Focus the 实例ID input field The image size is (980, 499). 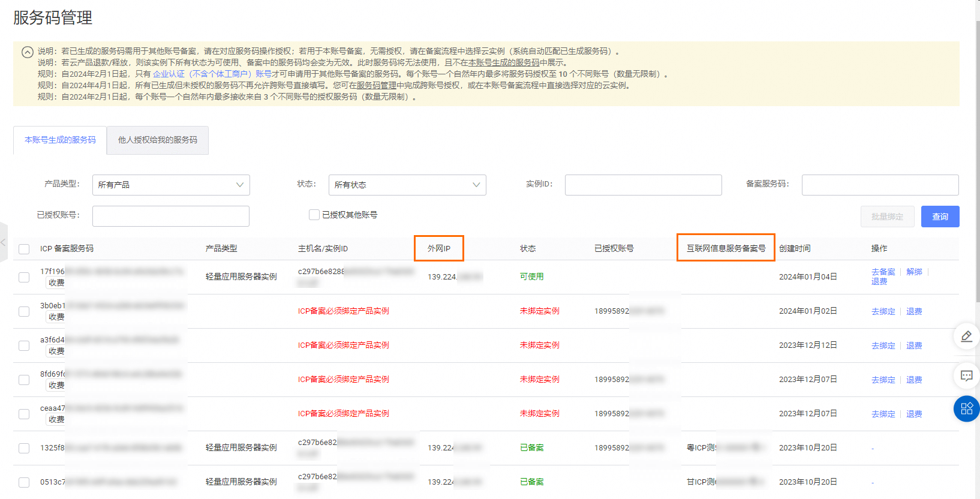point(643,185)
